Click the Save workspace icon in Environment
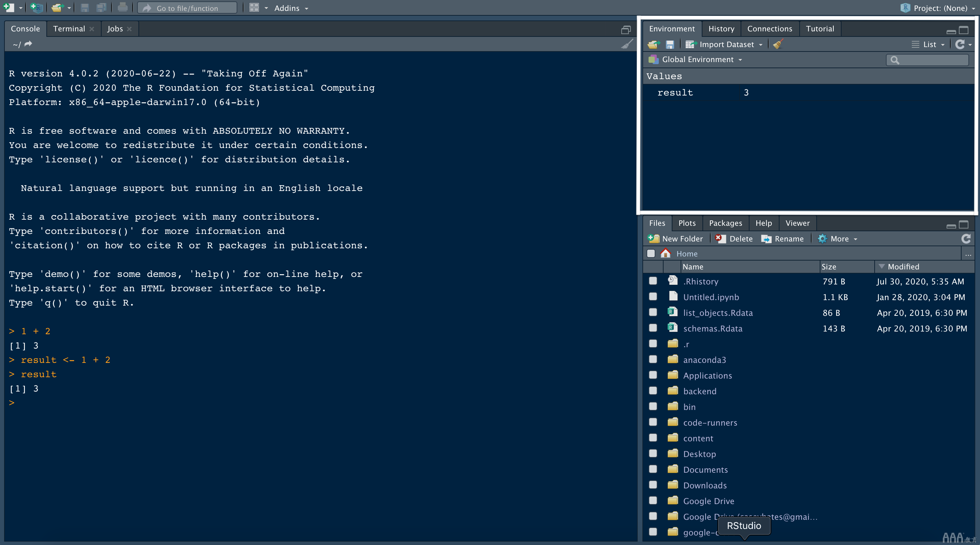 coord(670,45)
